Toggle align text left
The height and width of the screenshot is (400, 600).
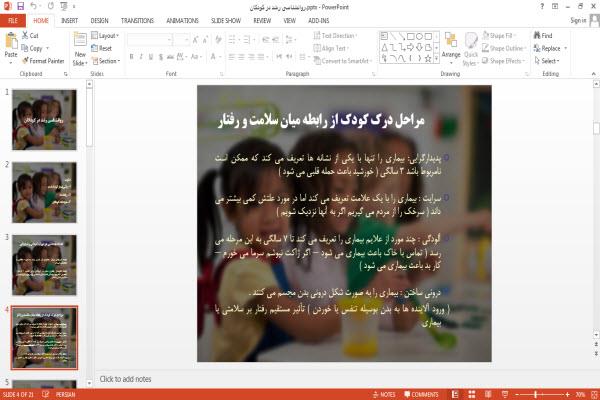232,57
